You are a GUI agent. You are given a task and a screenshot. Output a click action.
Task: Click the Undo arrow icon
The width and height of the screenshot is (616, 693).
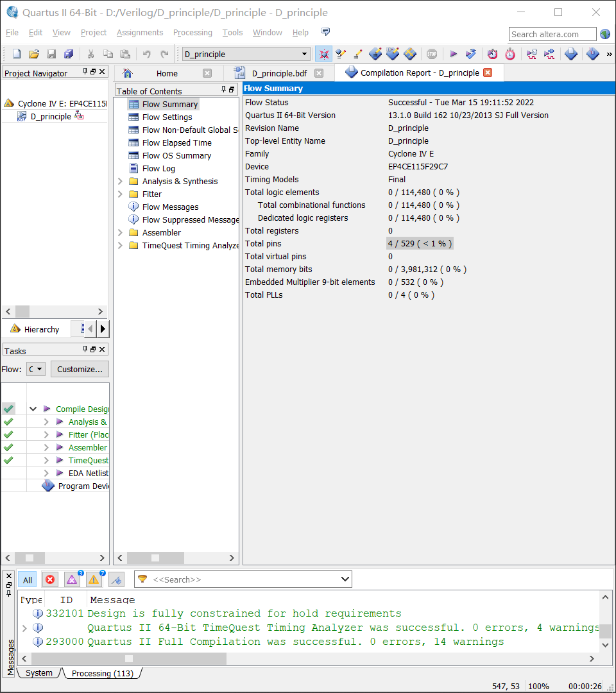pos(147,54)
